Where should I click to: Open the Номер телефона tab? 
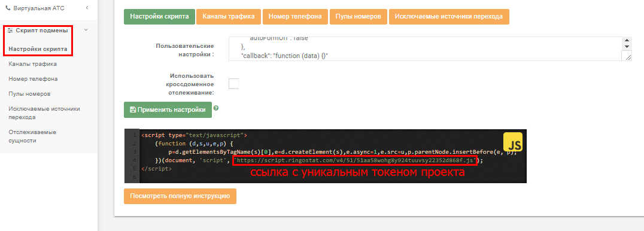295,17
